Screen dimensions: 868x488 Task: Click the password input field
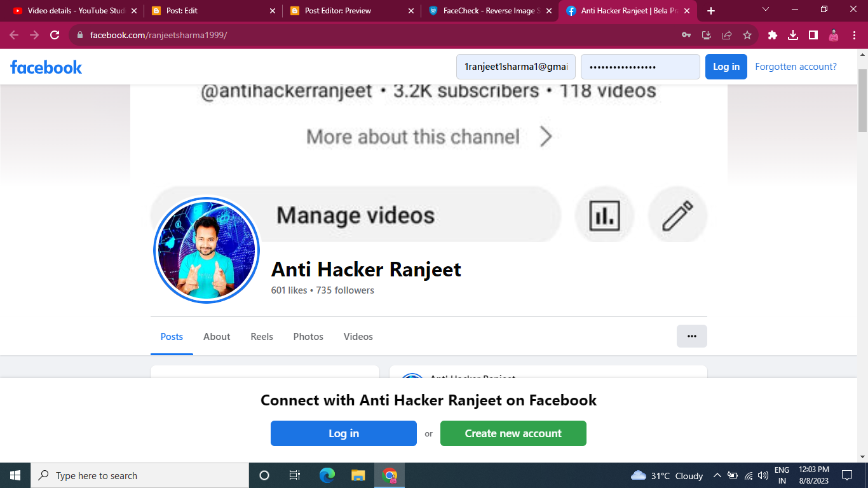click(641, 67)
